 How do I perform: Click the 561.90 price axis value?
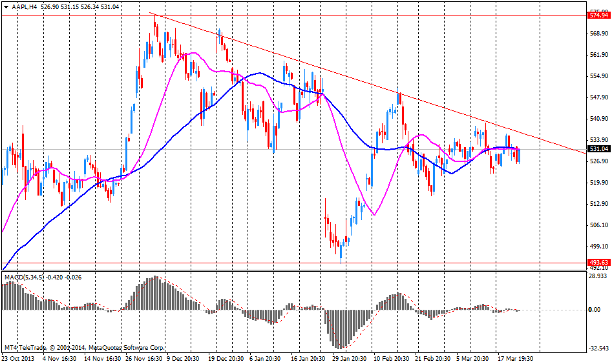point(599,55)
